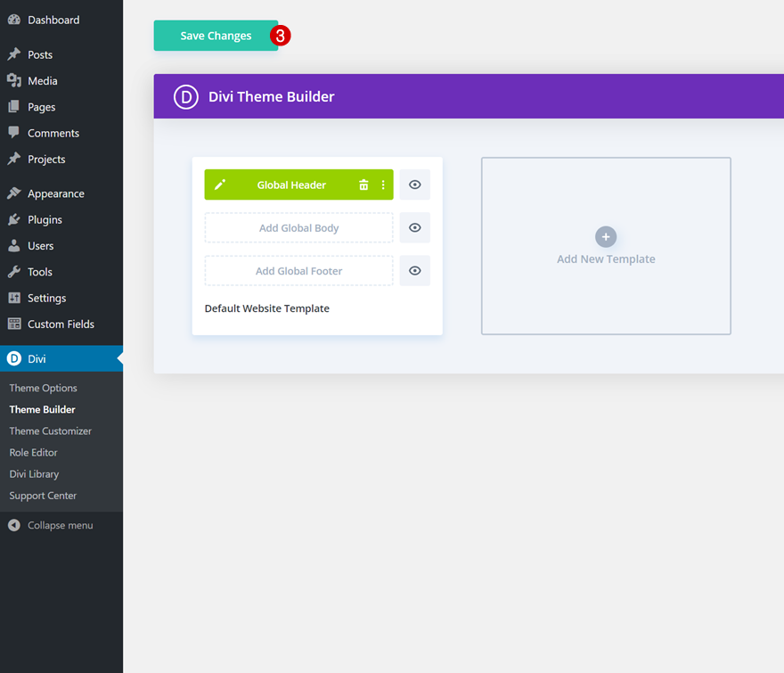Screen dimensions: 784x673
Task: Click Add Global Footer area
Action: (299, 271)
